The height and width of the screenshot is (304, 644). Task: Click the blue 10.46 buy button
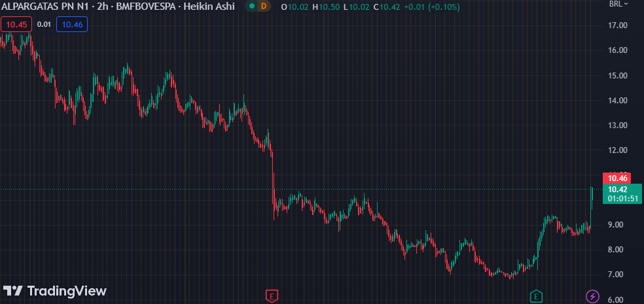click(72, 25)
